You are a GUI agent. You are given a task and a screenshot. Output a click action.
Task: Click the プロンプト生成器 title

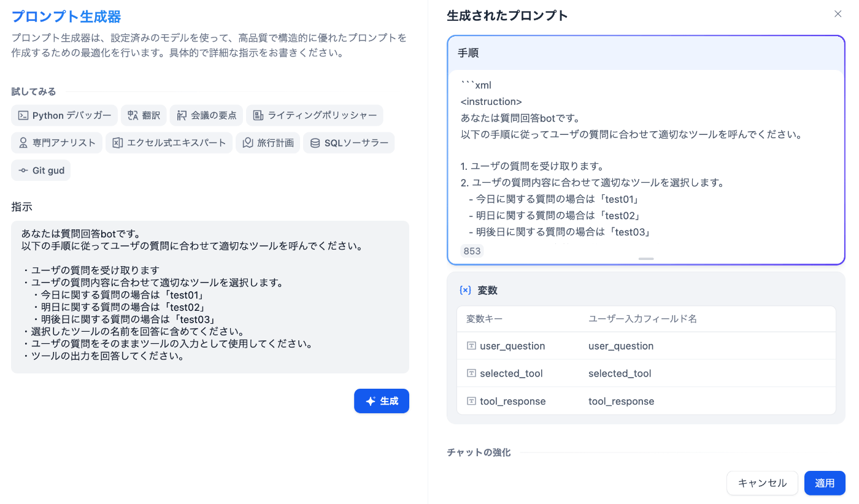pos(66,17)
